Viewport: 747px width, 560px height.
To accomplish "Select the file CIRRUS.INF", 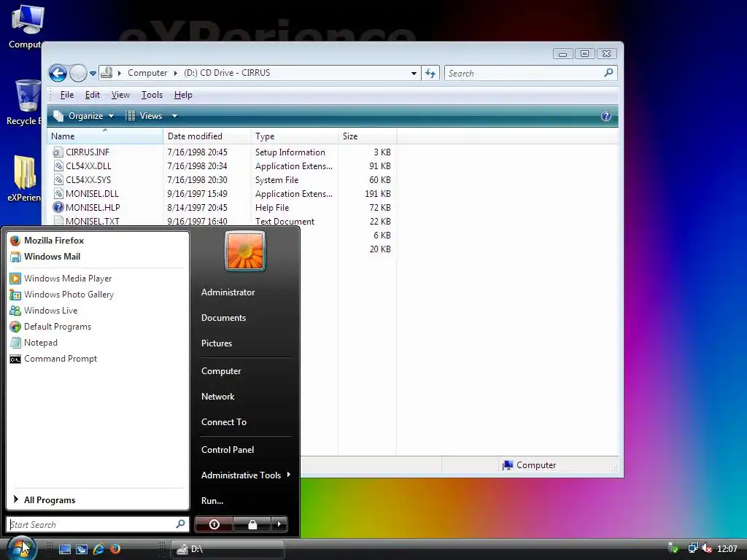I will (88, 152).
